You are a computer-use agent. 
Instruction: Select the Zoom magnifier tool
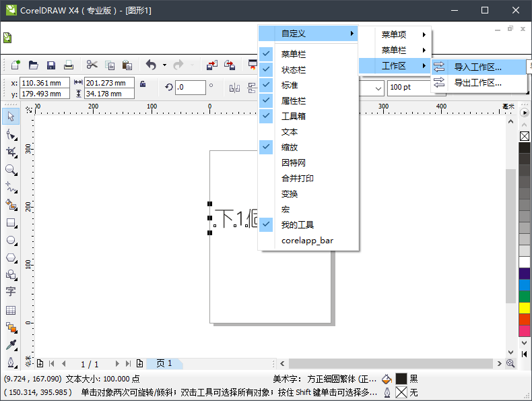tap(11, 169)
